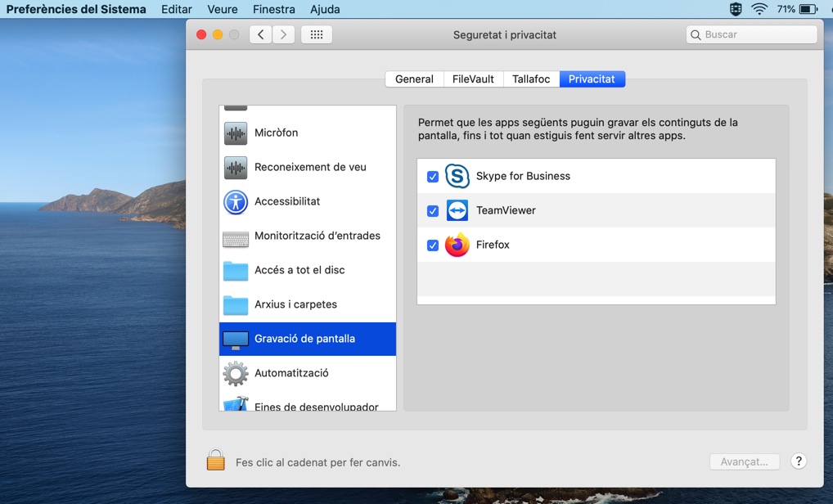Image resolution: width=833 pixels, height=504 pixels.
Task: Open help with the question mark button
Action: pos(799,461)
